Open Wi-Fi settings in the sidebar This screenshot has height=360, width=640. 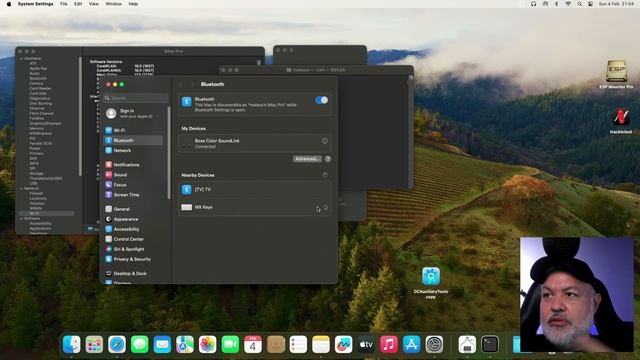coord(133,130)
